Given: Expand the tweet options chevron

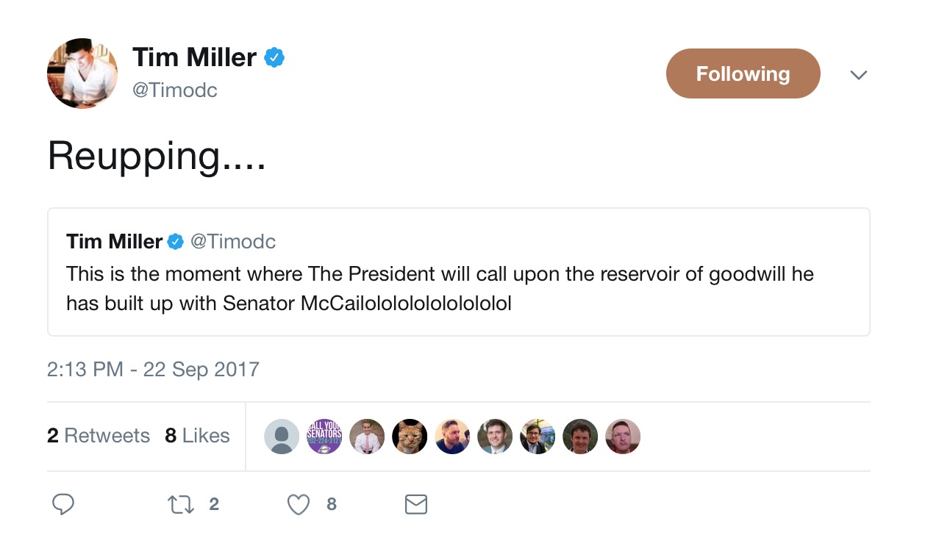Looking at the screenshot, I should [858, 75].
